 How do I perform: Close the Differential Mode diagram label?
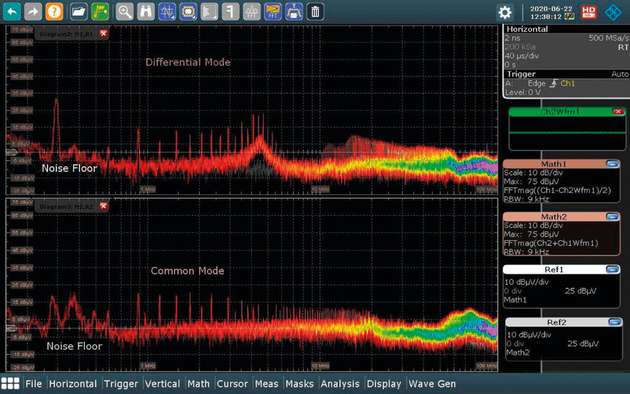(104, 33)
